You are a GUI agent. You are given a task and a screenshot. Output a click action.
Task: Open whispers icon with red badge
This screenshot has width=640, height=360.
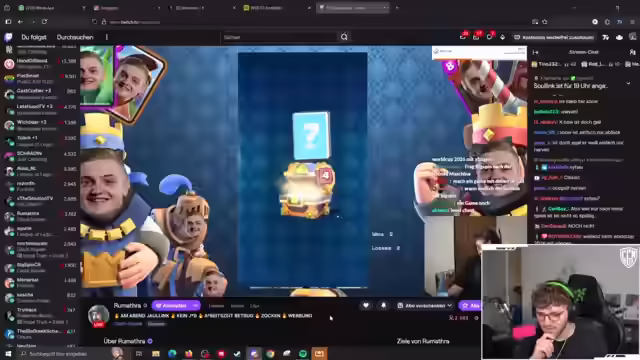click(490, 37)
